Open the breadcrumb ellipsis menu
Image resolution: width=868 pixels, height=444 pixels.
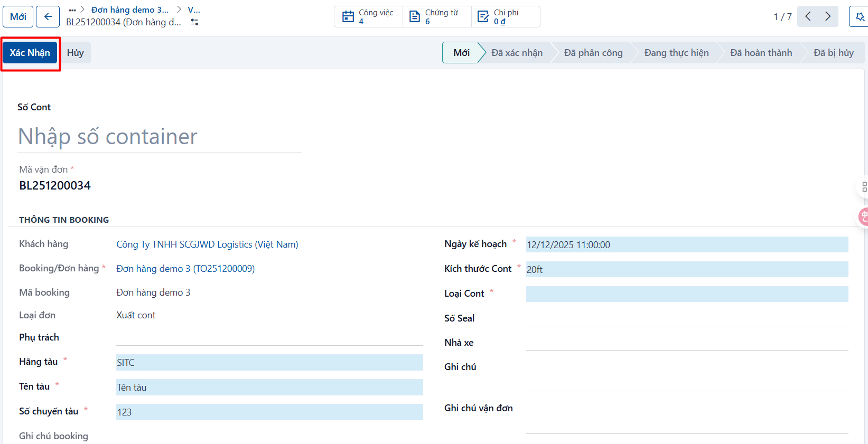[x=72, y=10]
